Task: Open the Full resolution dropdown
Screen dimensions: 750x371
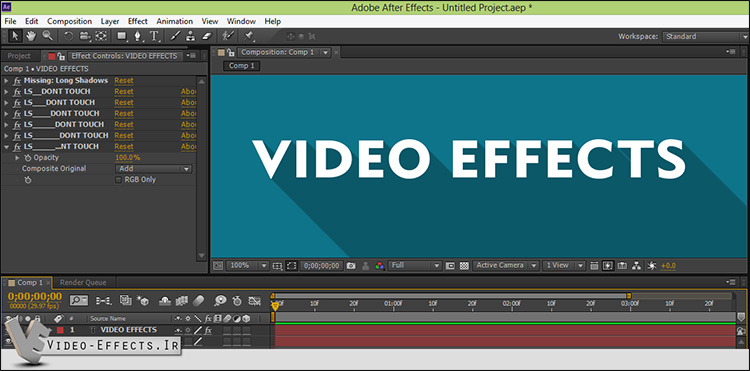Action: point(415,266)
